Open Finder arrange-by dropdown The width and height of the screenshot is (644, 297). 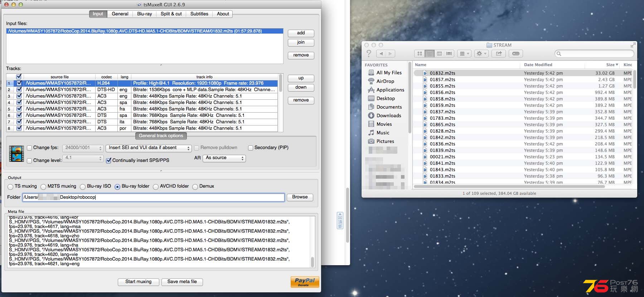pos(465,54)
